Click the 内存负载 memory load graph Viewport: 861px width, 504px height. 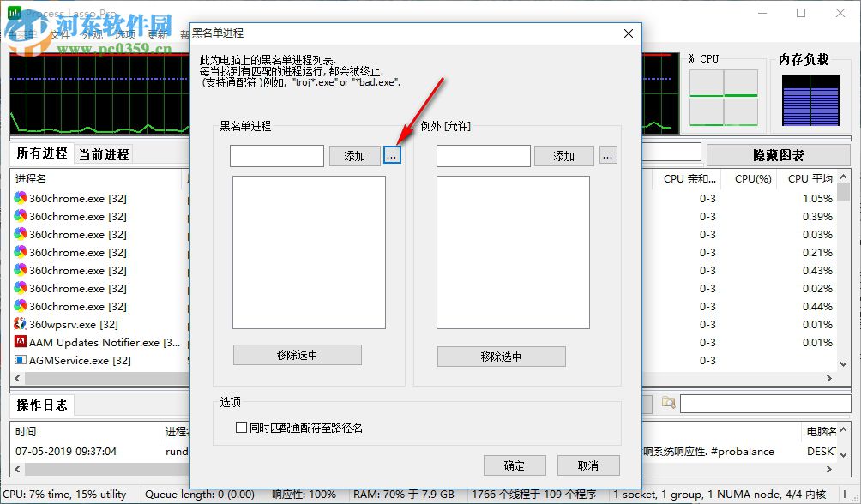[x=810, y=99]
